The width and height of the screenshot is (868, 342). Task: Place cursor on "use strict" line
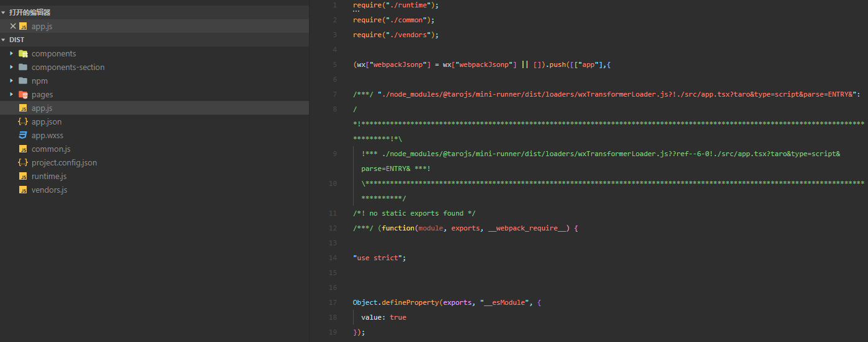click(x=378, y=258)
